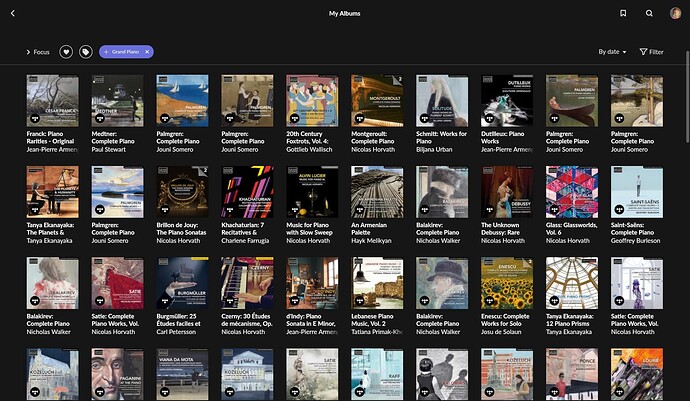
Task: Open the Filter funnel
Action: 651,52
